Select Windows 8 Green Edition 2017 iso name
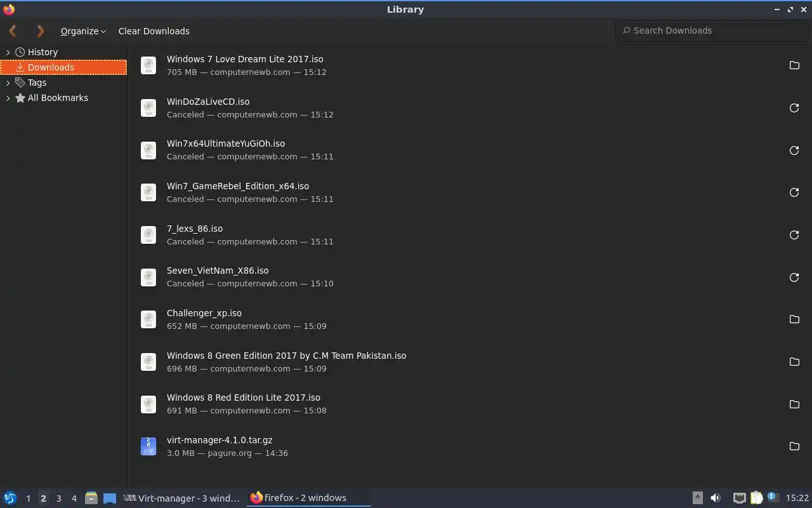 (x=286, y=356)
